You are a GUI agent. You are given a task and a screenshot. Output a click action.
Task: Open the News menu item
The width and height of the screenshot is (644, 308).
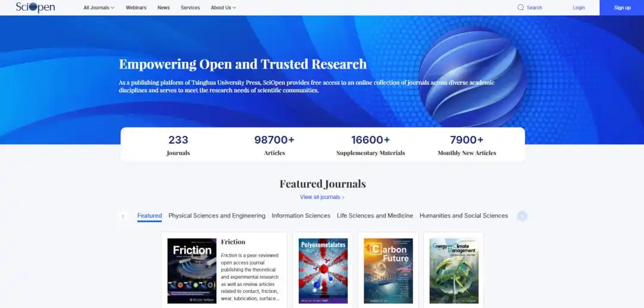(x=163, y=8)
